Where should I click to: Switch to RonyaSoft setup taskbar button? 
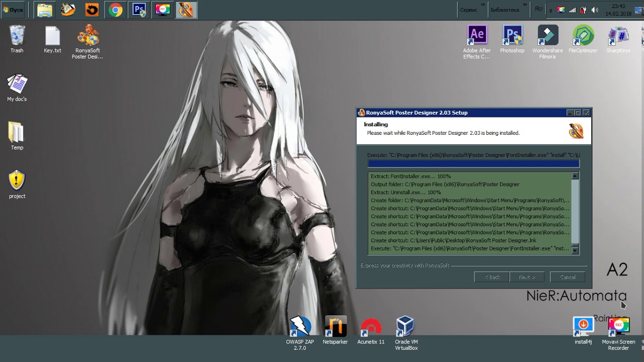187,10
